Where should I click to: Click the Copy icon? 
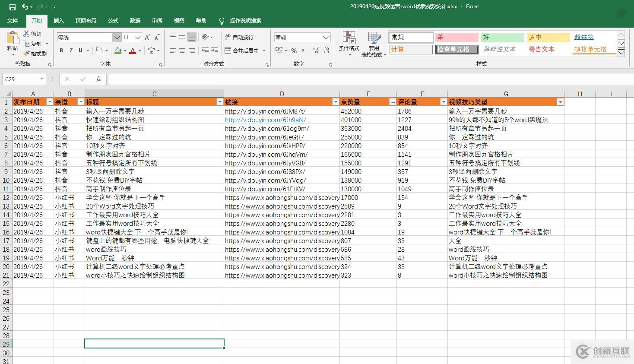(x=26, y=44)
